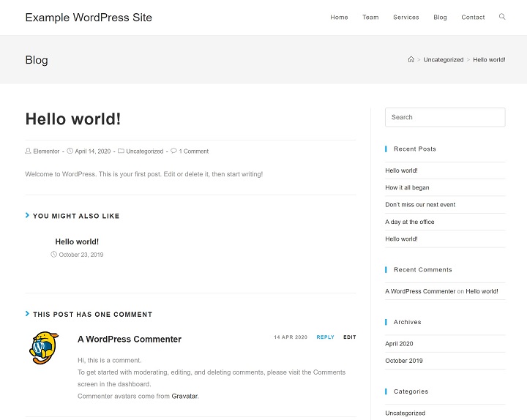Click Uncategorized in the breadcrumb trail
Screen dimensions: 527x420
point(444,60)
